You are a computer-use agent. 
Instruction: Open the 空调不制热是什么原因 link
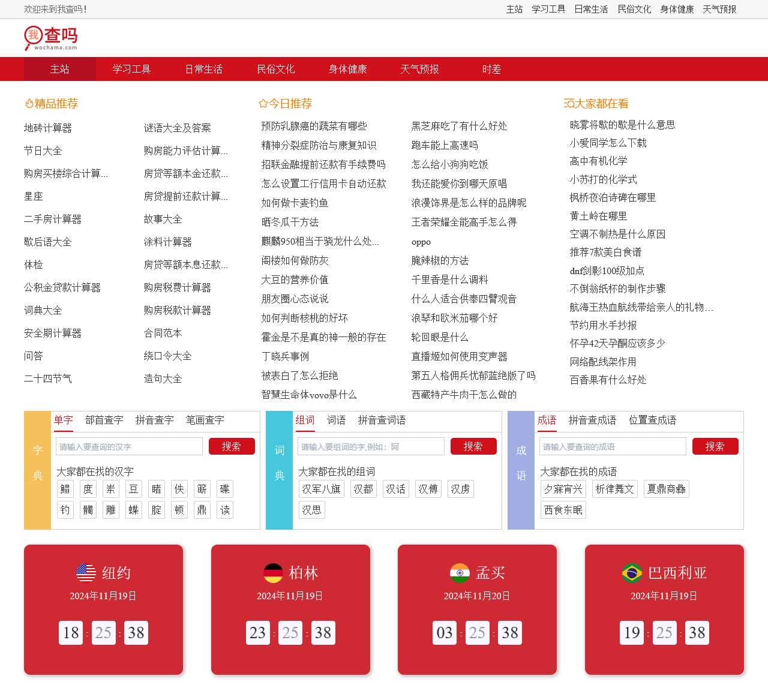point(618,234)
